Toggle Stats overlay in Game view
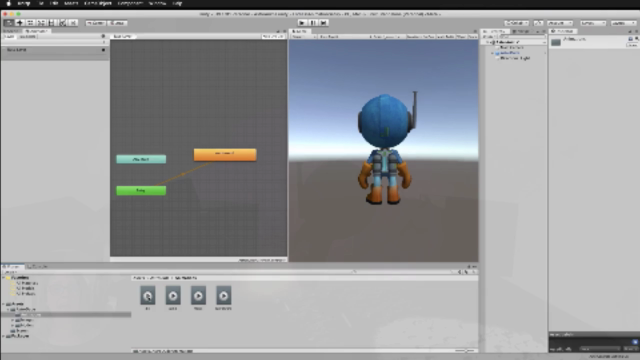The height and width of the screenshot is (360, 640). [x=461, y=37]
